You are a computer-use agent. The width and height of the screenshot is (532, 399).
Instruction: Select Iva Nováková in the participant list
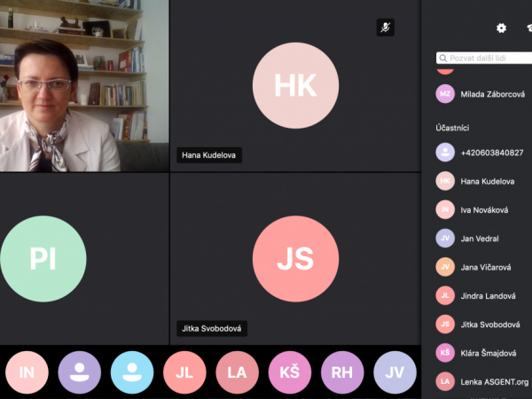tap(484, 209)
